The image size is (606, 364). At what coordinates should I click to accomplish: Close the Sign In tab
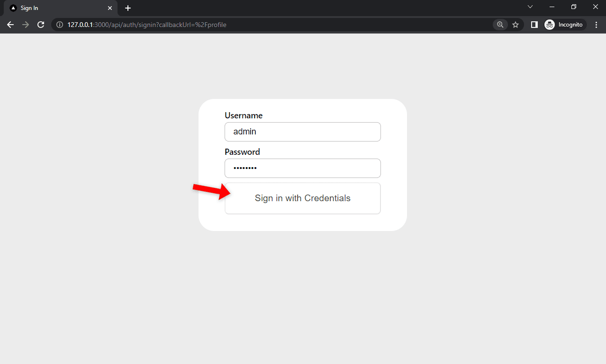click(110, 8)
